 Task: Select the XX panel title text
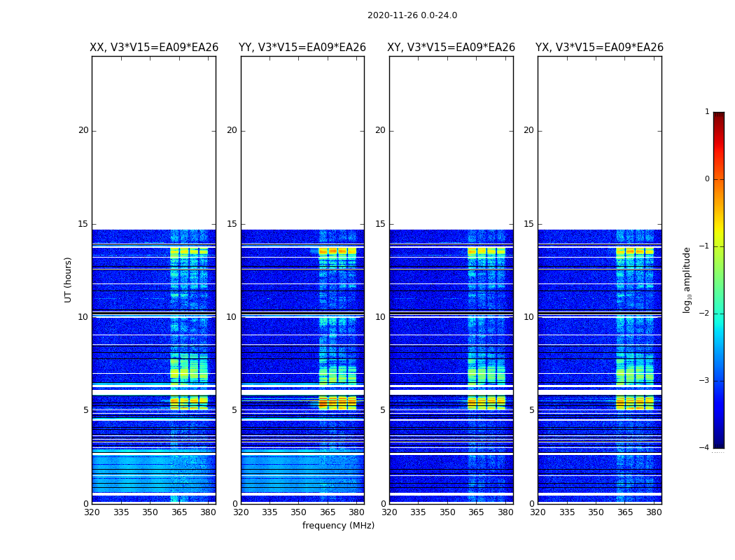coord(153,48)
